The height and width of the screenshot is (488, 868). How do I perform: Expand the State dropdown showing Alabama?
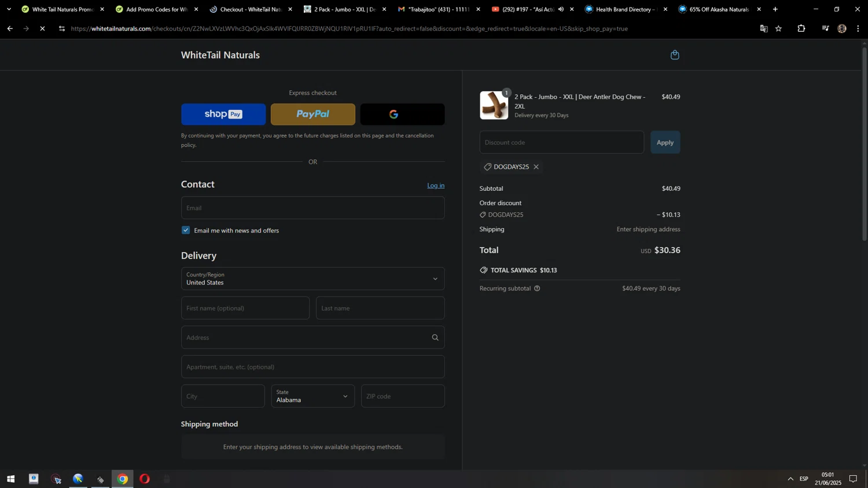(x=312, y=396)
